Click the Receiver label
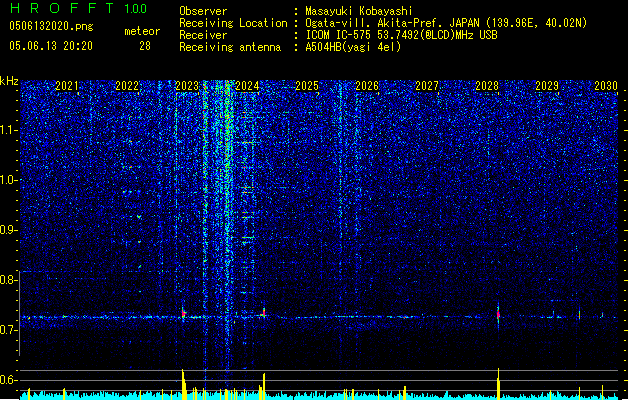This screenshot has width=629, height=400. pos(203,35)
